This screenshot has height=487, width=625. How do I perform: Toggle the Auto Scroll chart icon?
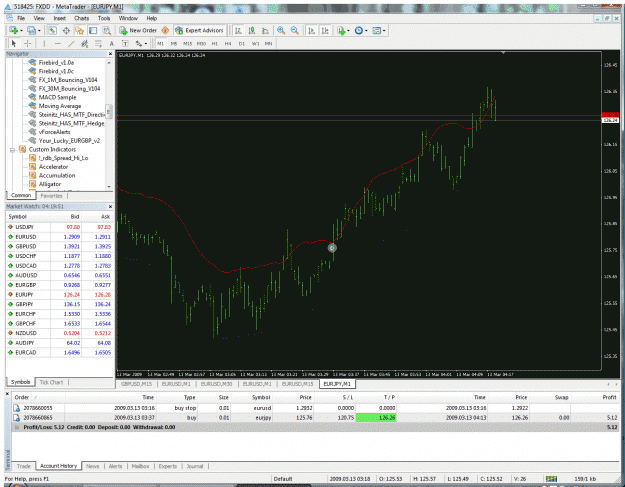312,30
